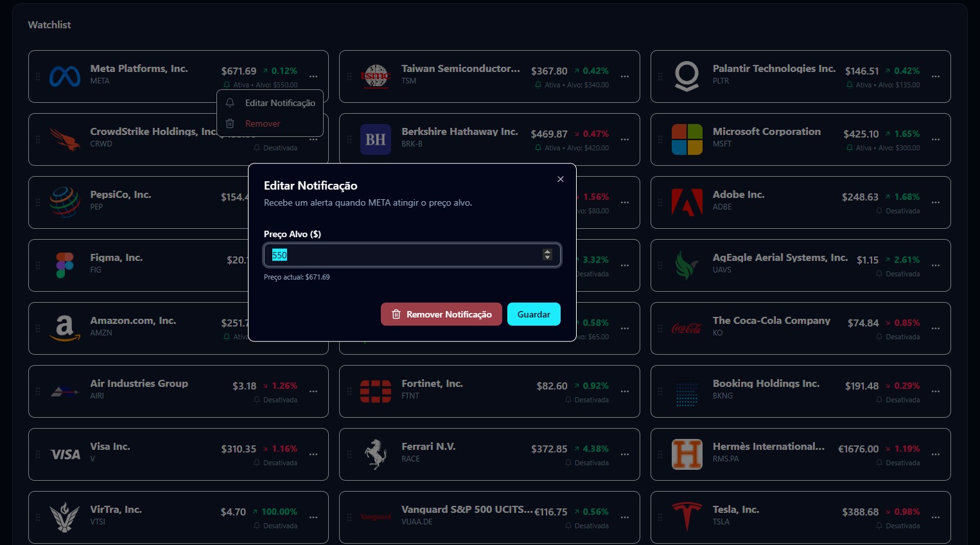Click the Booking Holdings dotted logo

point(687,391)
